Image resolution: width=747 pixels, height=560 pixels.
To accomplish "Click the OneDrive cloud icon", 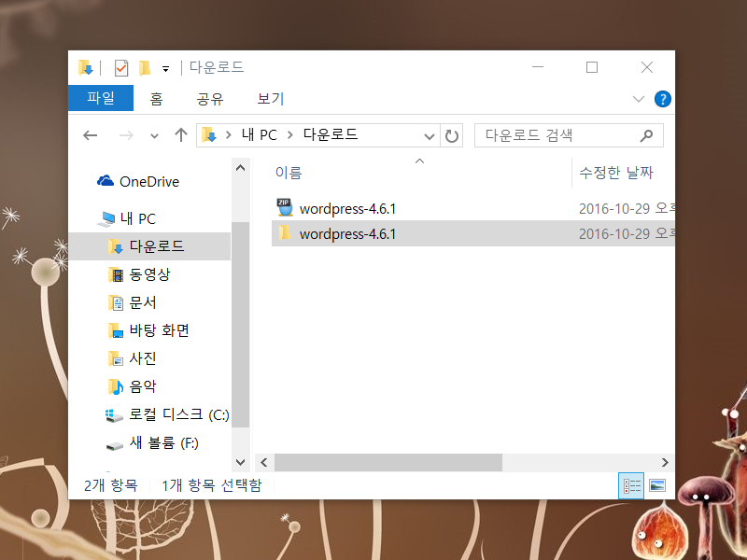I will [x=106, y=181].
